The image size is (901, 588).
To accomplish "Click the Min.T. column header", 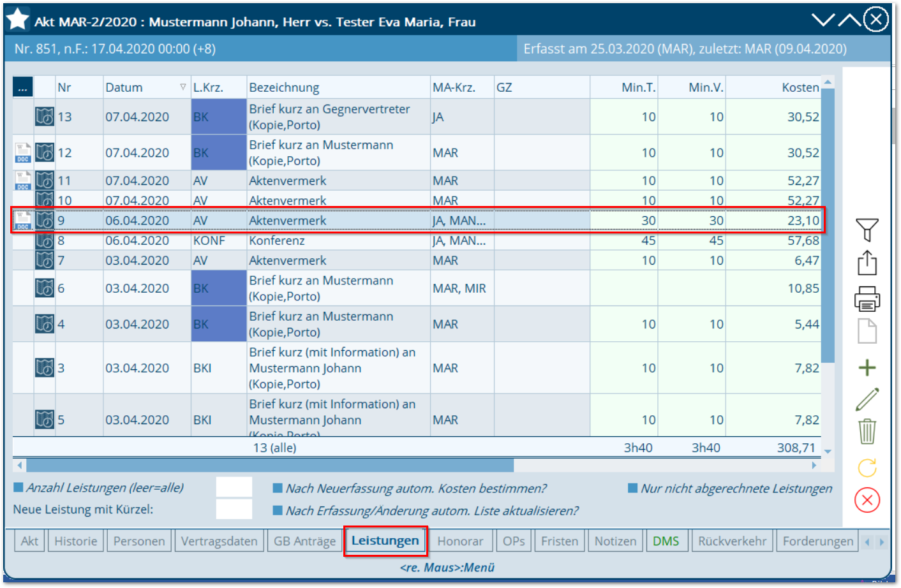I will pyautogui.click(x=623, y=87).
